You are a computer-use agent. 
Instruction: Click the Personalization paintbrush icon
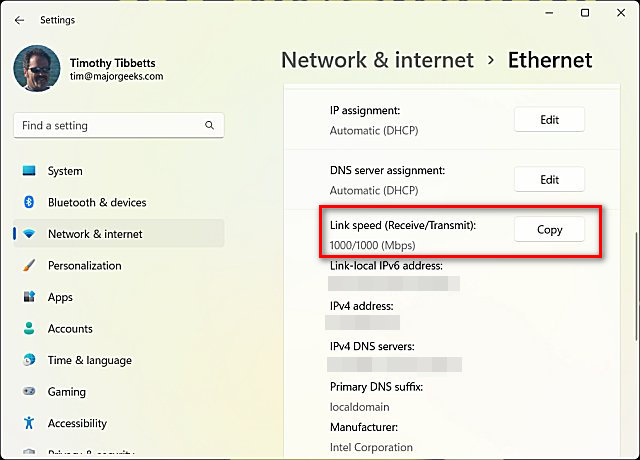point(29,266)
